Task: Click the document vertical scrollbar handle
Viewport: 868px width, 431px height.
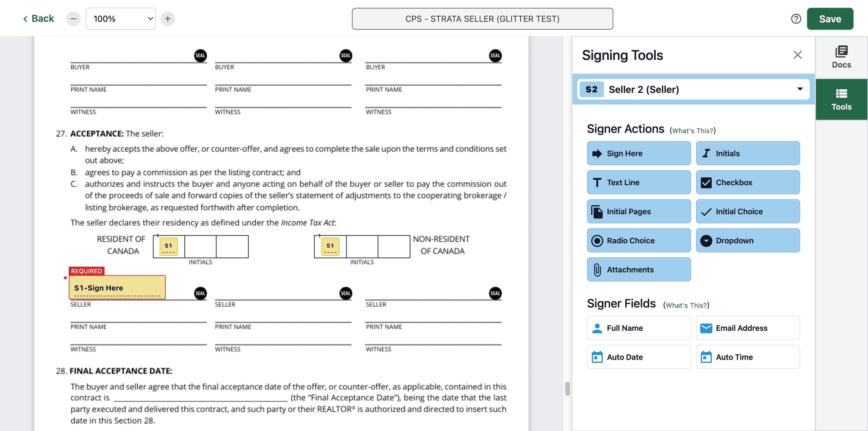Action: [568, 389]
